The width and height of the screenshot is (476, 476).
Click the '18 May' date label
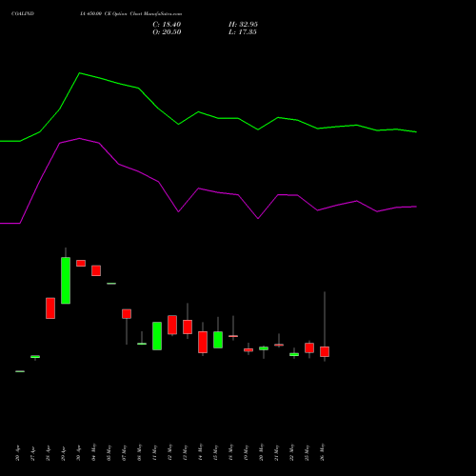click(x=230, y=453)
